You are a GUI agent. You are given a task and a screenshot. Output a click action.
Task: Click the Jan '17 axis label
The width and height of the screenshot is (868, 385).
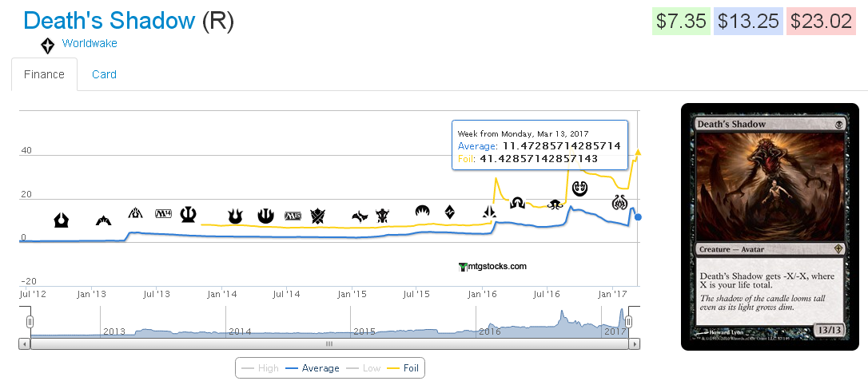(x=613, y=294)
